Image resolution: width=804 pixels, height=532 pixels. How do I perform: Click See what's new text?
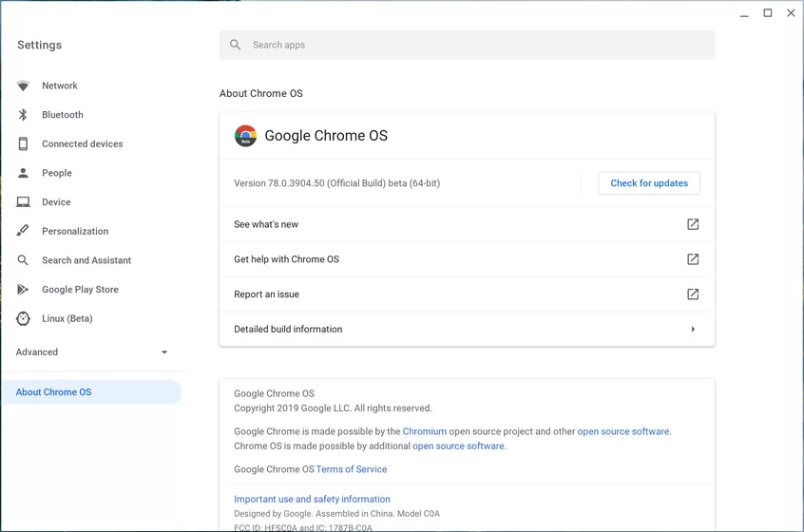[x=266, y=224]
